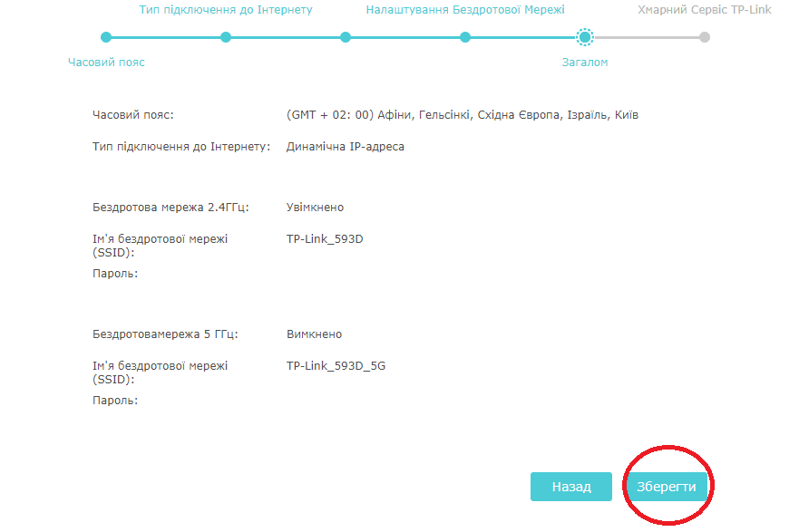
Task: Click the Часовий пояс: summary row label
Action: [x=133, y=115]
